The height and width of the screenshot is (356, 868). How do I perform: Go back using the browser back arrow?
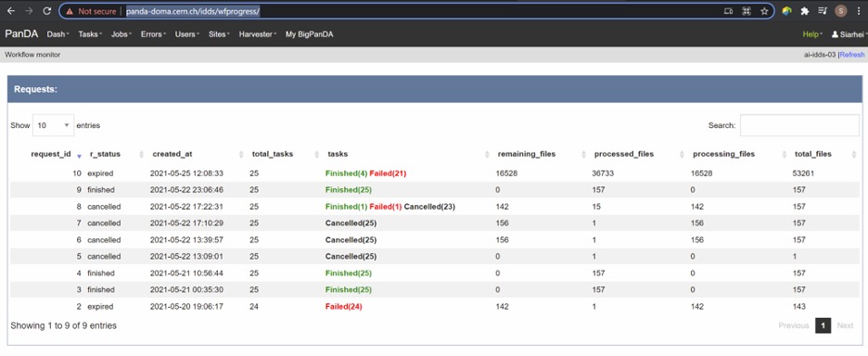pos(11,11)
